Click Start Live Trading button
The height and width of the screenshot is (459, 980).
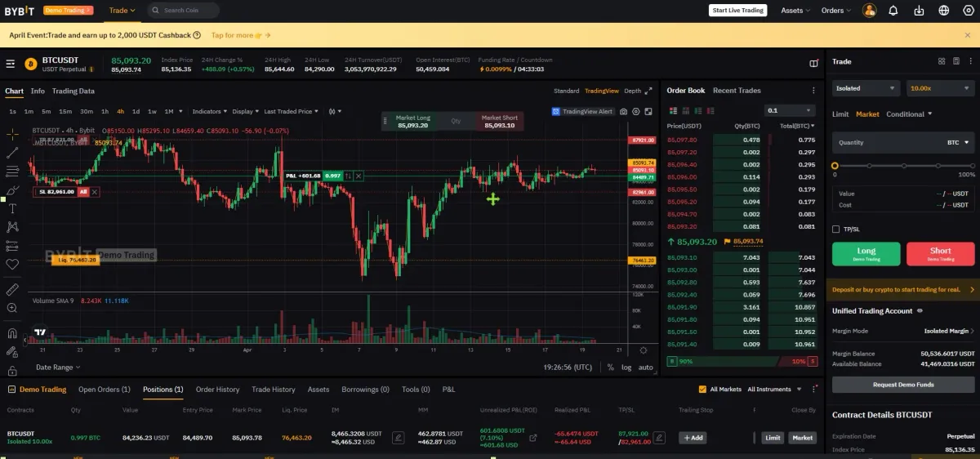point(737,11)
